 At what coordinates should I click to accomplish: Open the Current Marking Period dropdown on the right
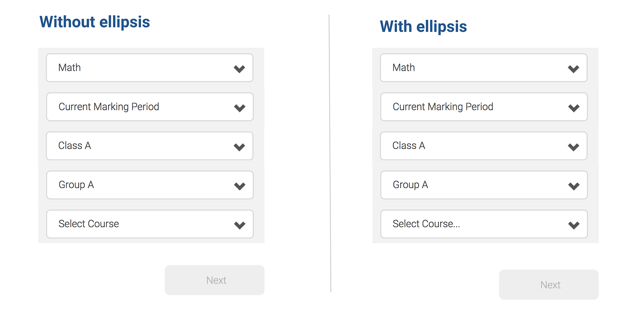483,107
